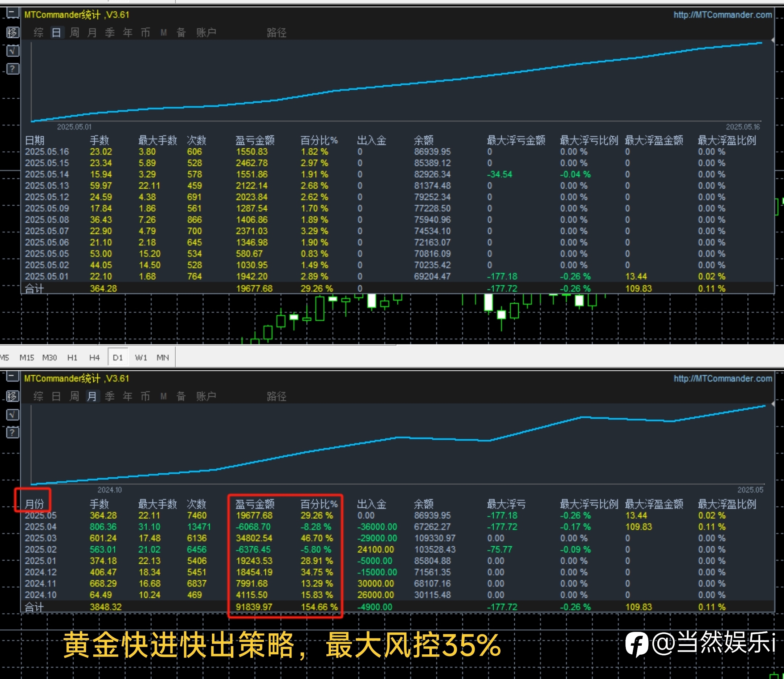Open the 账户 account tab in upper panel
Image resolution: width=784 pixels, height=679 pixels.
[206, 33]
